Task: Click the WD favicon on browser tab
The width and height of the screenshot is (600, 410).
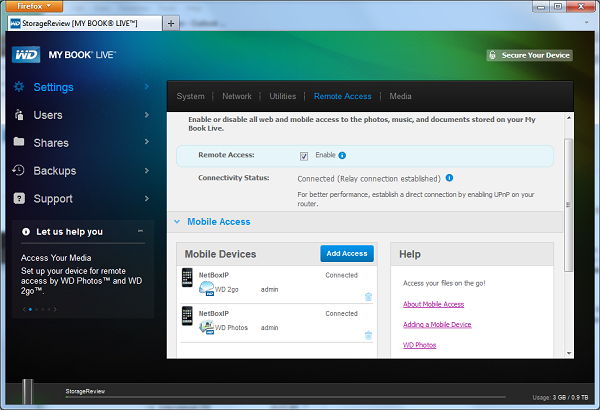Action: pos(15,23)
